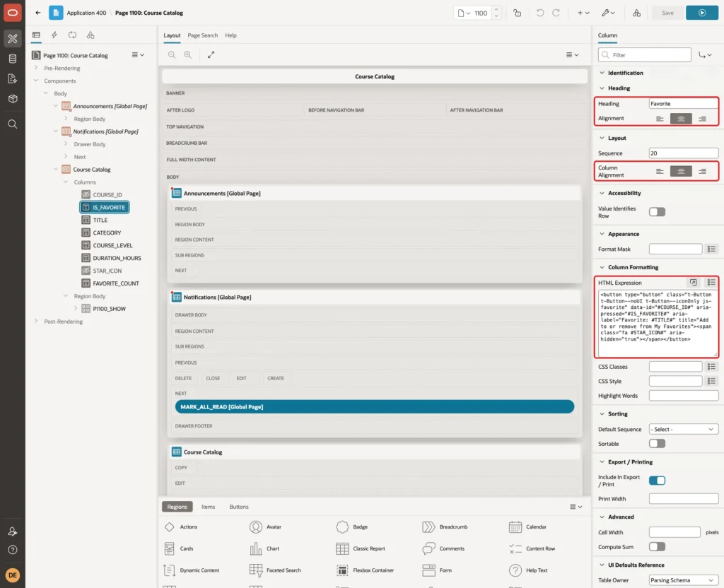This screenshot has height=588, width=724.
Task: Open the Layout tab
Action: [172, 35]
